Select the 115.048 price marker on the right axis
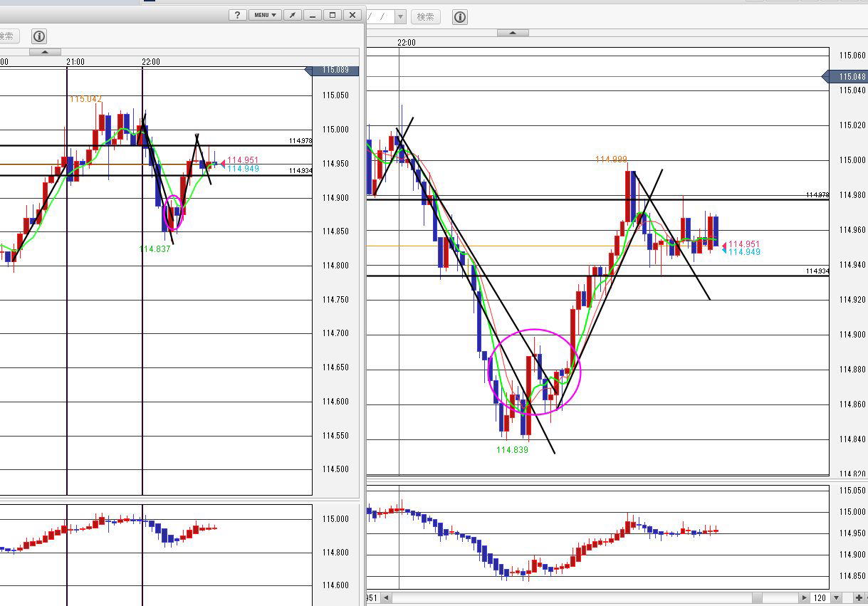The height and width of the screenshot is (606, 868). tap(847, 76)
